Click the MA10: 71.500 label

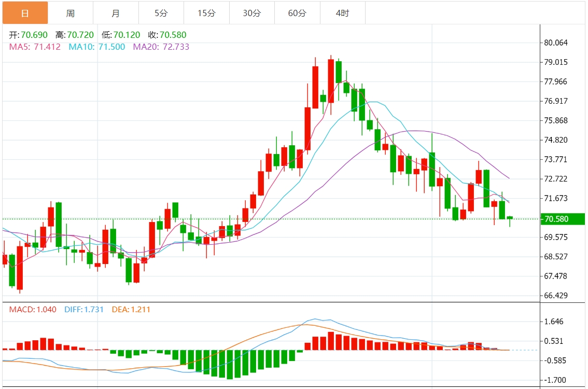(97, 47)
